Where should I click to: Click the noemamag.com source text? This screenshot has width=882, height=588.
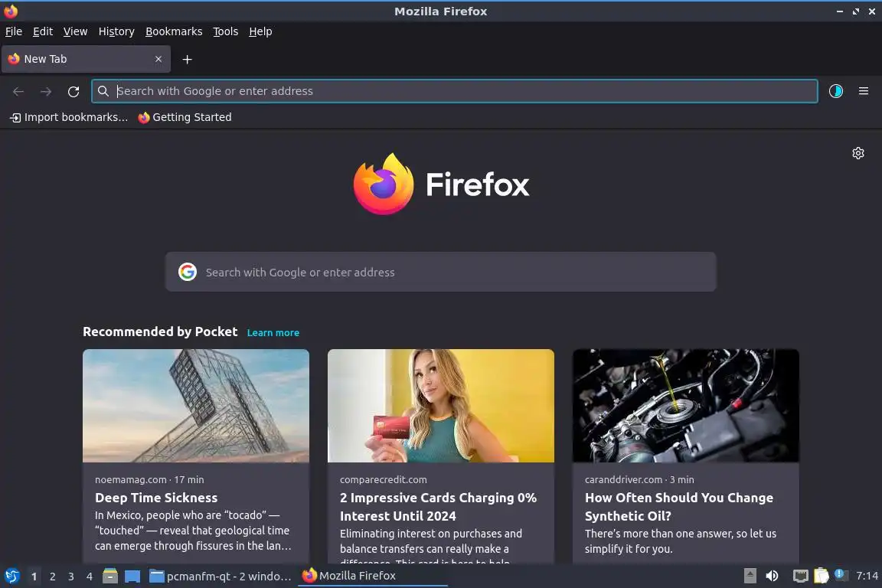coord(130,480)
